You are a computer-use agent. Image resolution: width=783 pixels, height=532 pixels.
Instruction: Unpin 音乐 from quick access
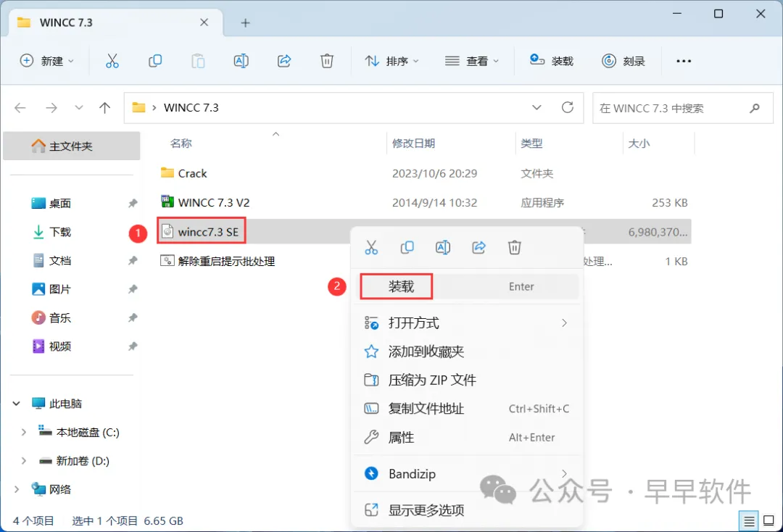click(133, 318)
